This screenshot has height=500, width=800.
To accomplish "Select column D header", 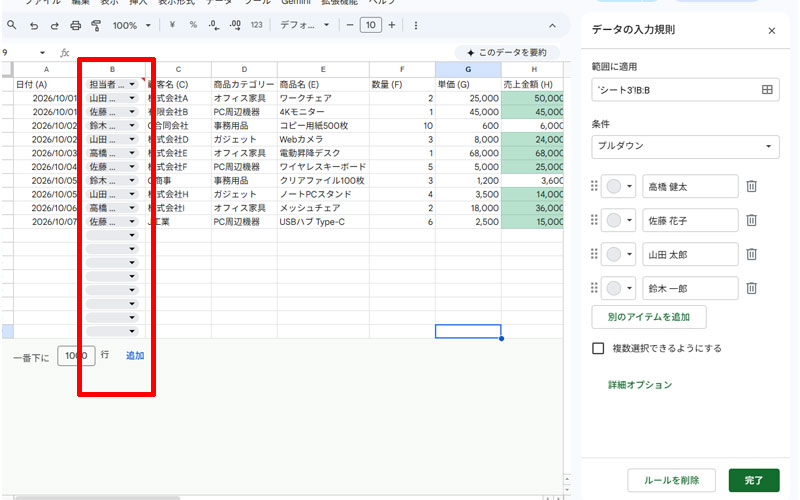I will coord(244,69).
